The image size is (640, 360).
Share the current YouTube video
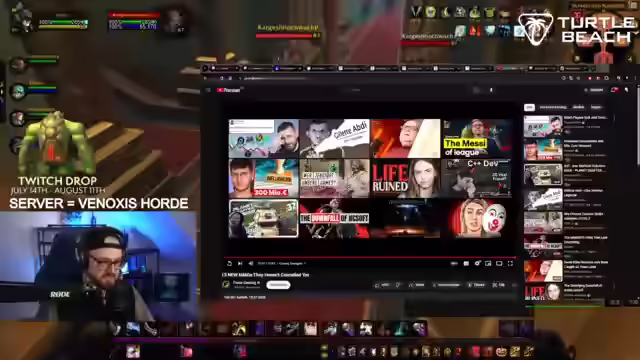click(417, 285)
